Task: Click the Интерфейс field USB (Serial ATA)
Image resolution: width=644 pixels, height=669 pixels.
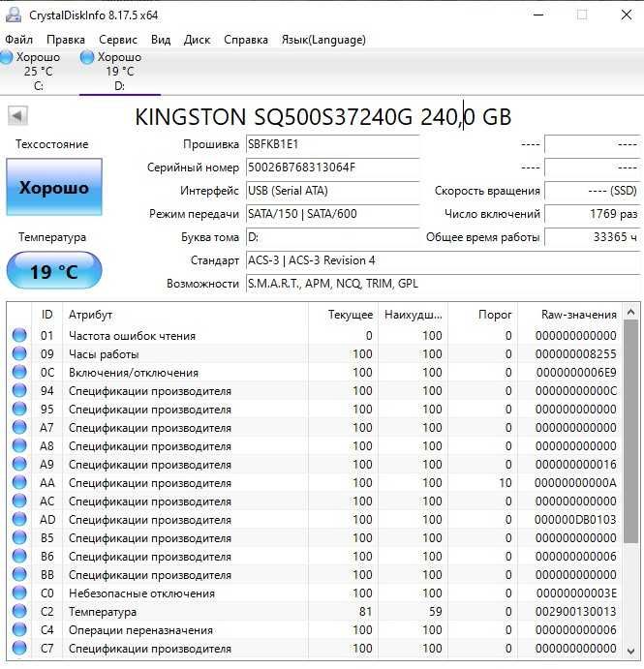Action: click(332, 191)
